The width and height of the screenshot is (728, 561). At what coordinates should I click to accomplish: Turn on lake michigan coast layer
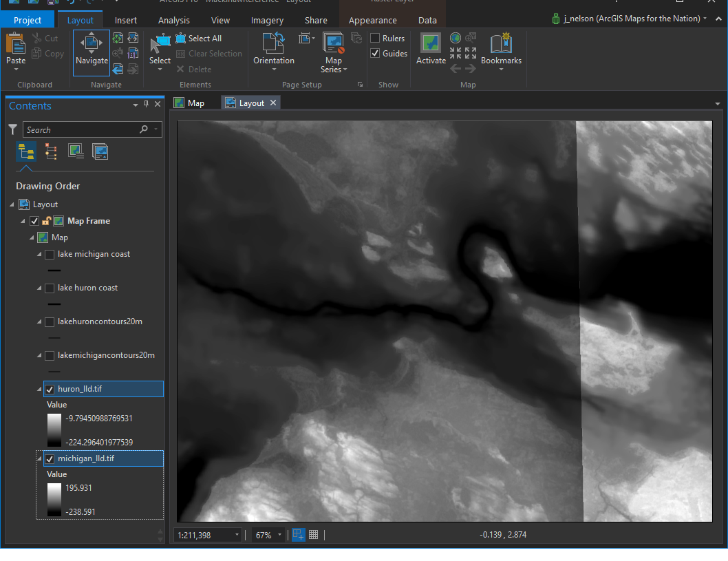(50, 255)
